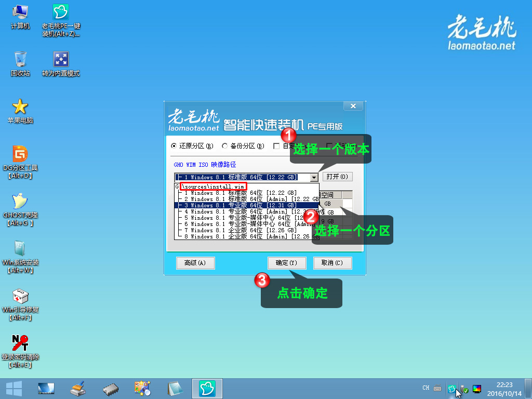This screenshot has width=532, height=399.
Task: Open the 苹果电脑 star icon
Action: [20, 111]
